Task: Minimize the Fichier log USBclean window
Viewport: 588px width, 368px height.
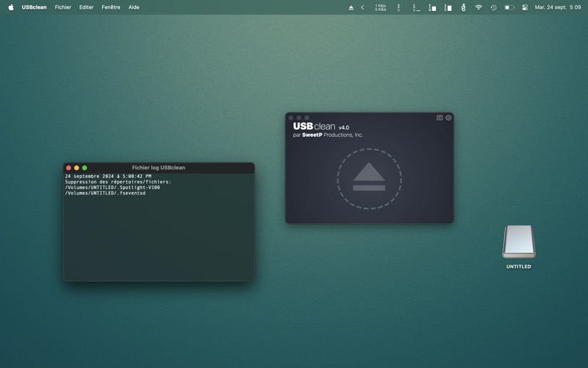Action: click(76, 168)
